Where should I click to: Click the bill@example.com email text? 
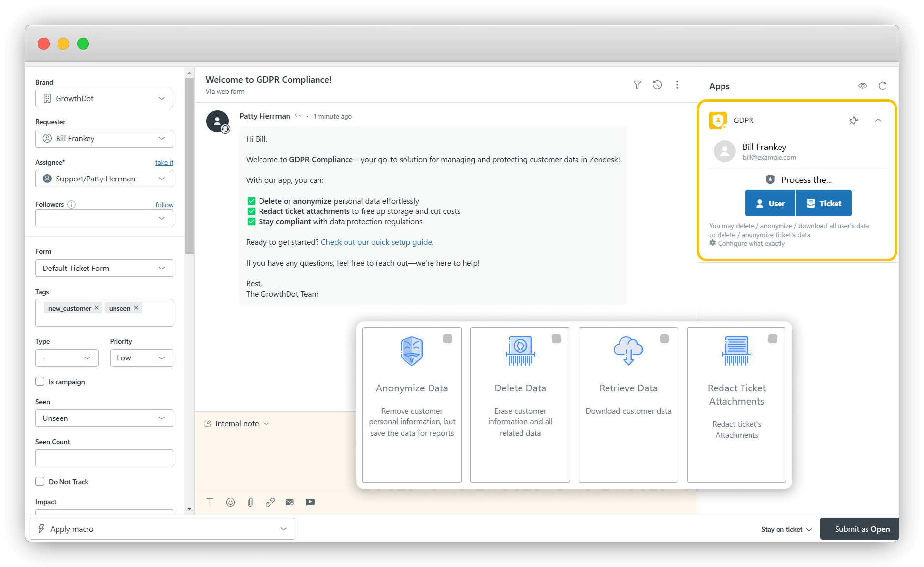coord(769,157)
